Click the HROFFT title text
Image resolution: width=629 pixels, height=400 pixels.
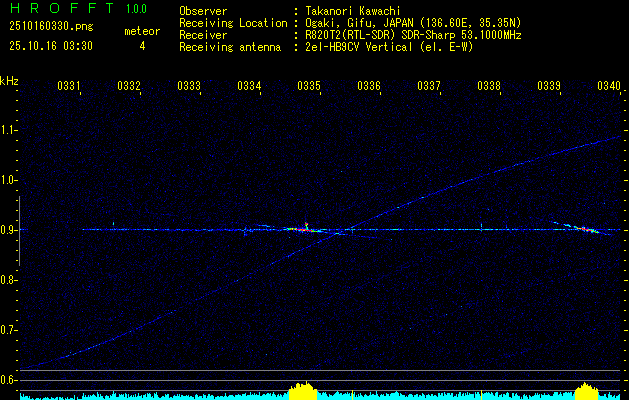coord(62,8)
